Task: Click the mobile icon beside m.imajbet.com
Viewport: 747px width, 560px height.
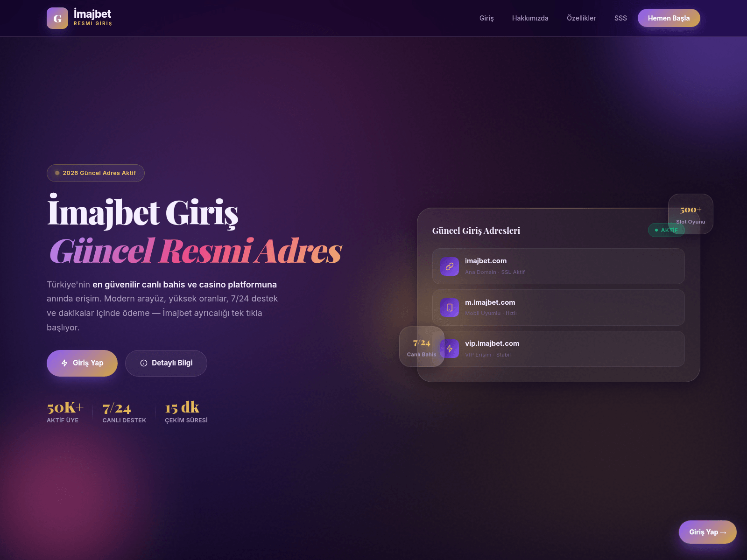Action: [450, 308]
